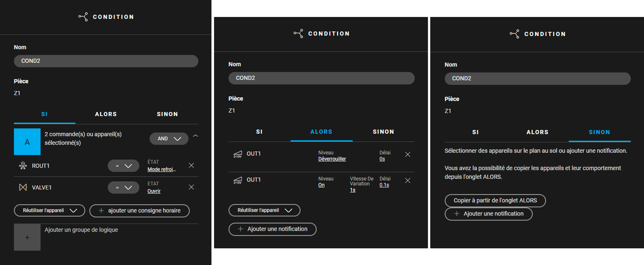Image resolution: width=644 pixels, height=265 pixels.
Task: Click the text Ajouter un groupe de logique
Action: [81, 230]
